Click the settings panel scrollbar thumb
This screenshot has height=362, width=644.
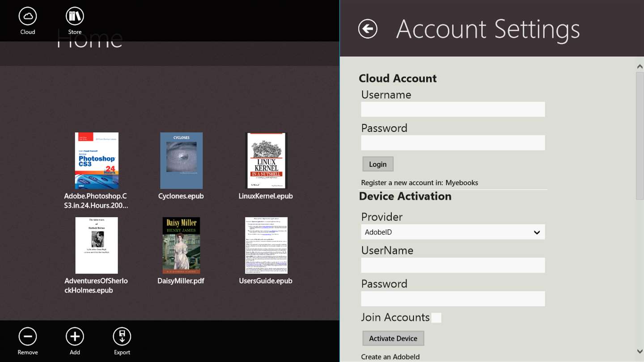pos(640,135)
